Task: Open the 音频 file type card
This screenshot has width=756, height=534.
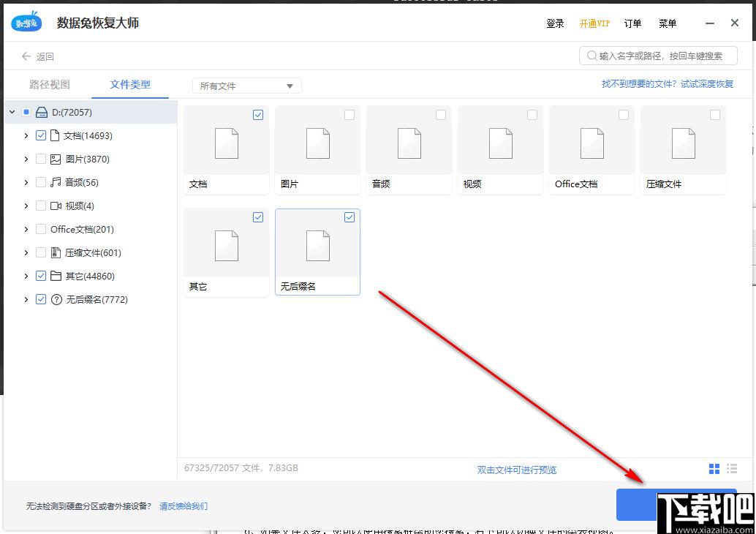Action: click(409, 150)
